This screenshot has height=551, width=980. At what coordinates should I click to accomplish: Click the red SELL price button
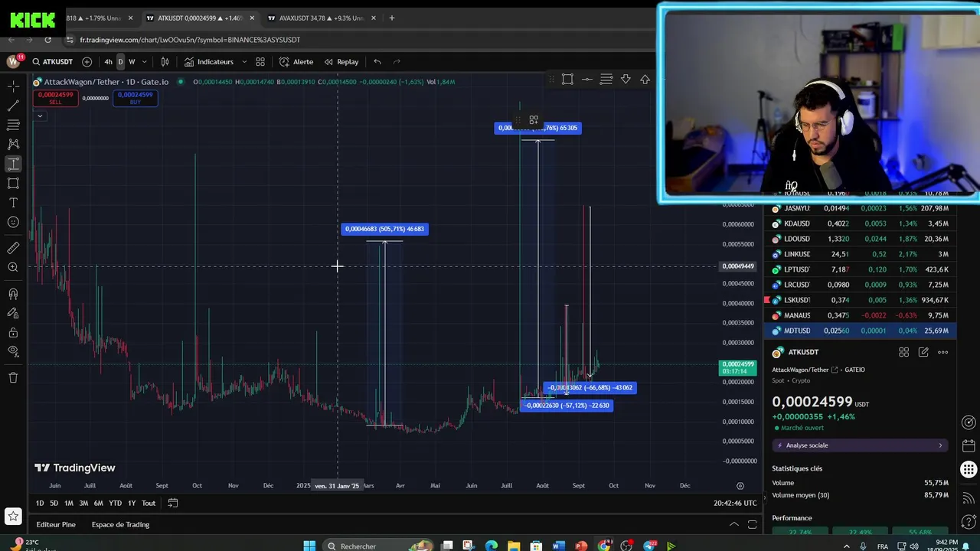pos(54,98)
